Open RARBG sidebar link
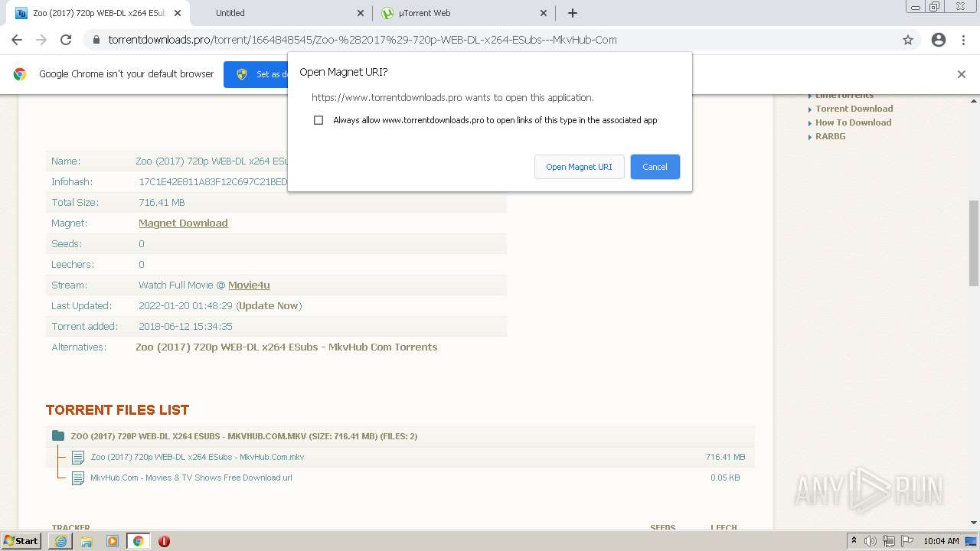The image size is (980, 551). pos(830,136)
